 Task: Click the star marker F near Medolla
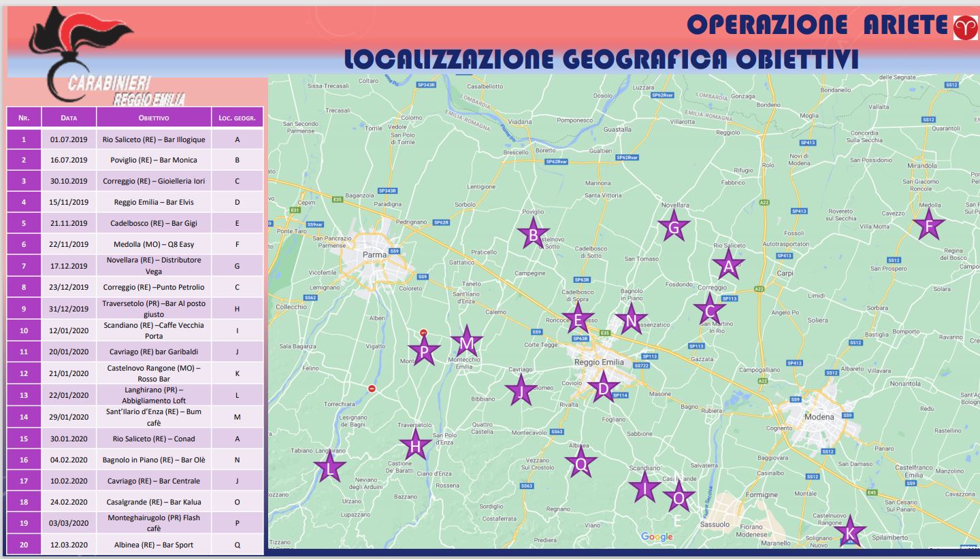click(x=929, y=224)
